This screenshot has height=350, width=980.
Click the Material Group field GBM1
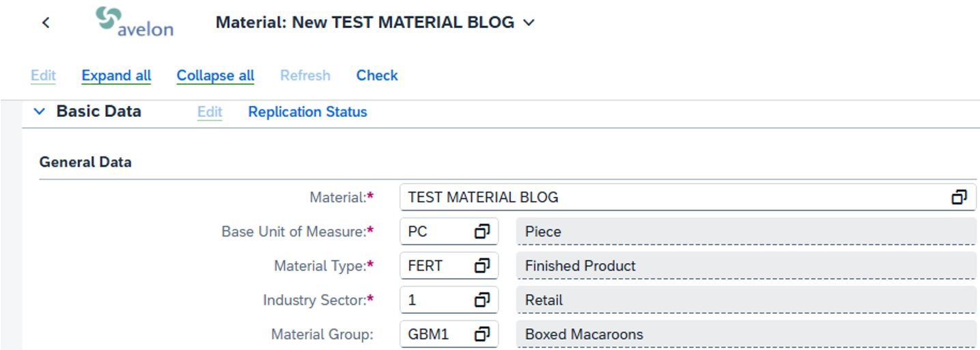[x=449, y=334]
